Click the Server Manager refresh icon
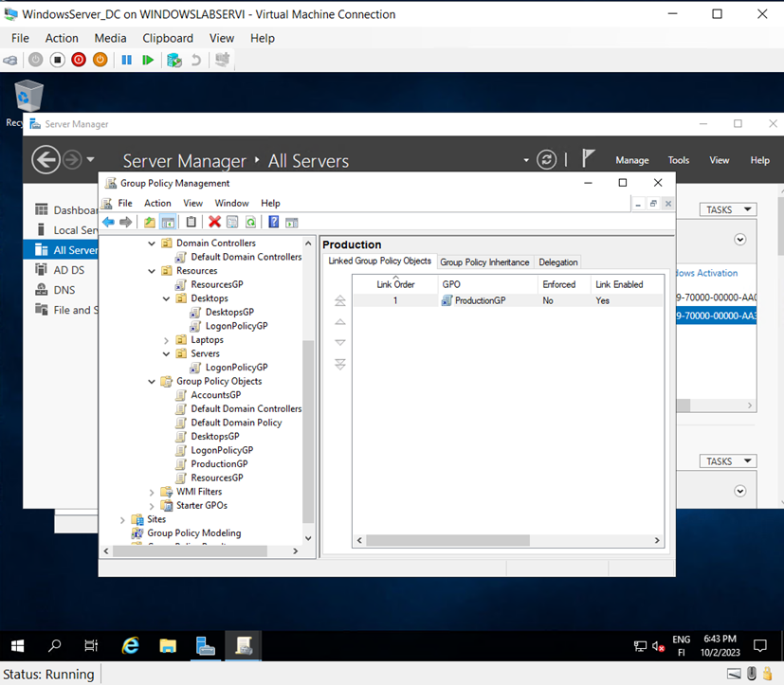Viewport: 784px width, 685px height. [546, 160]
